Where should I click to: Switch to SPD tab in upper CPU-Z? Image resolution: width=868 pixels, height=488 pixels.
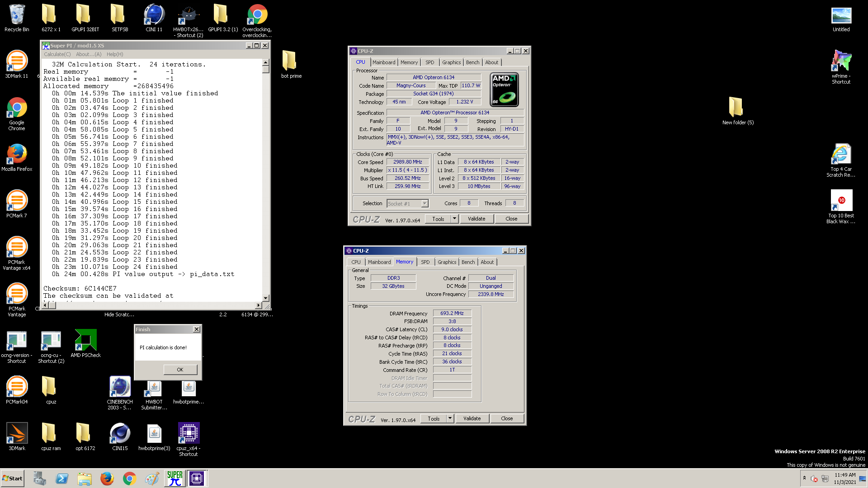429,62
